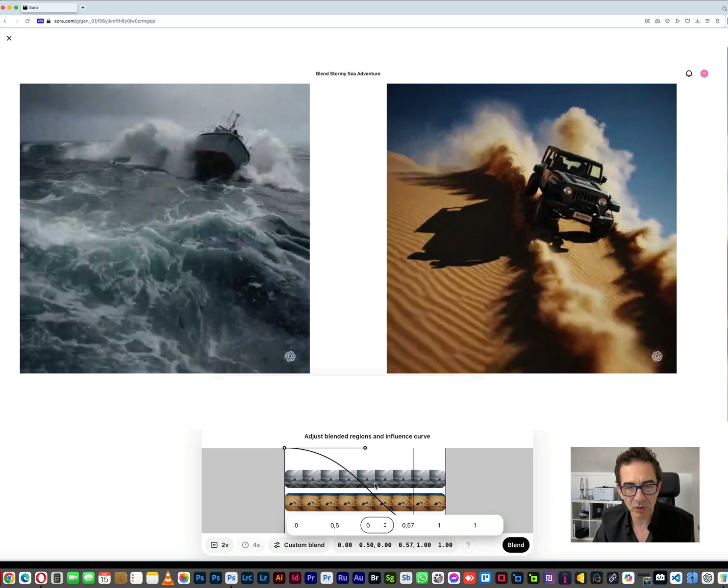728x588 pixels.
Task: Click the Blend Stormy Sea Adventure title
Action: click(348, 73)
